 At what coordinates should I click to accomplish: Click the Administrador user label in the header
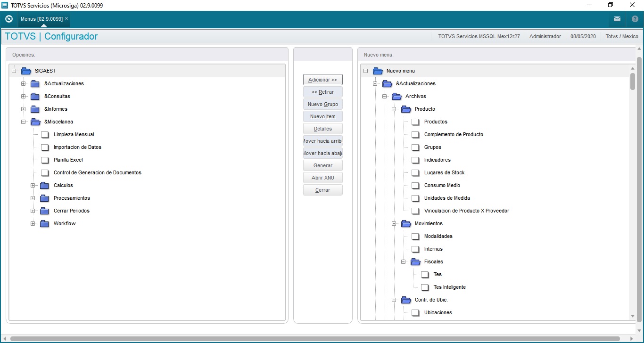click(545, 36)
